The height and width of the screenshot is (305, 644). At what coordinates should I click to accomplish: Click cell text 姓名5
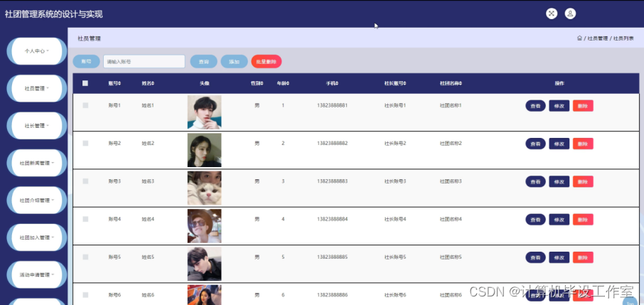(148, 257)
